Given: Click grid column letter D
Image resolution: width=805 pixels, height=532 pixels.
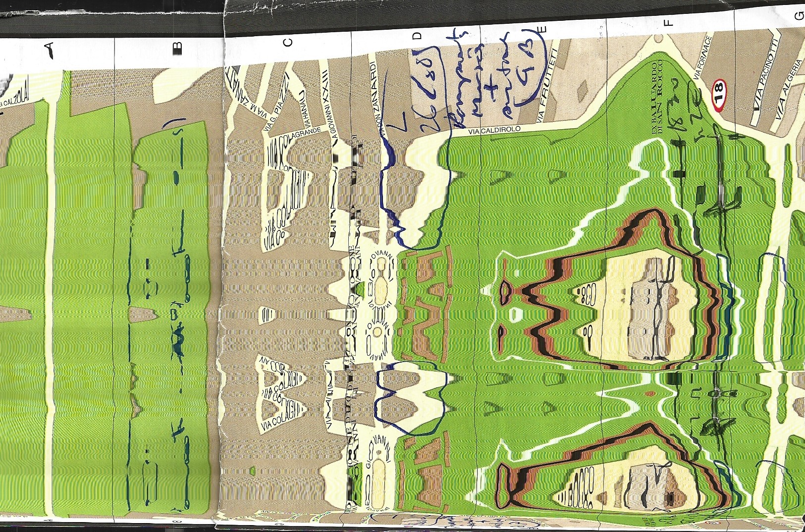Looking at the screenshot, I should pos(417,36).
